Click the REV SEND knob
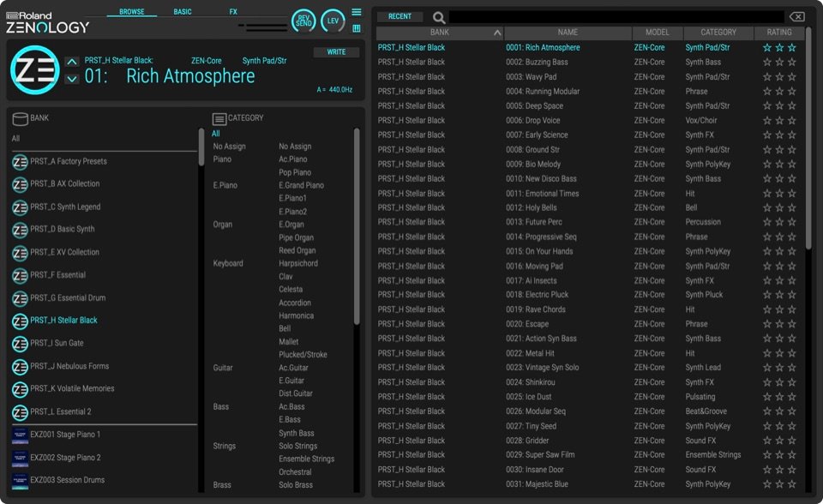The image size is (823, 504). click(303, 21)
